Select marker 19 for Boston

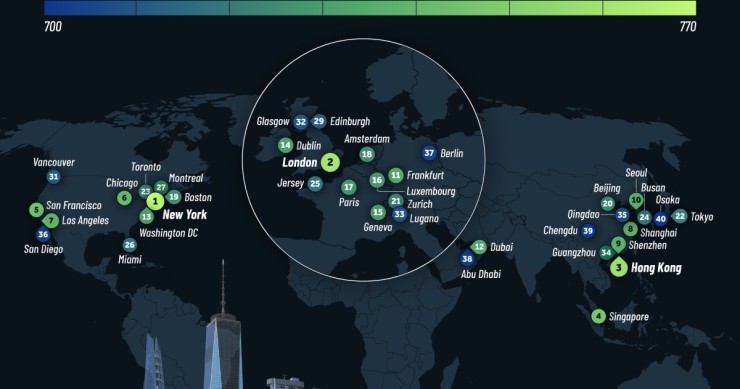(x=174, y=197)
